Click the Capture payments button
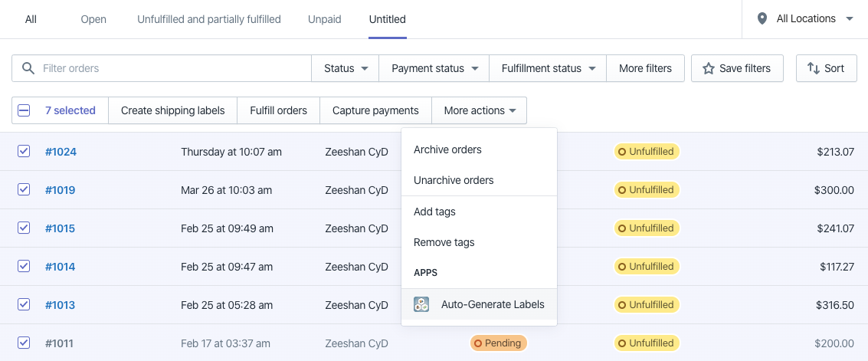868x361 pixels. pyautogui.click(x=375, y=110)
